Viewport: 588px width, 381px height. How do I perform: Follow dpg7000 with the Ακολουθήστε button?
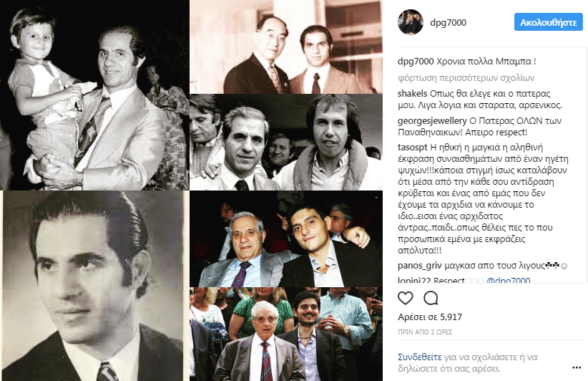coord(548,22)
